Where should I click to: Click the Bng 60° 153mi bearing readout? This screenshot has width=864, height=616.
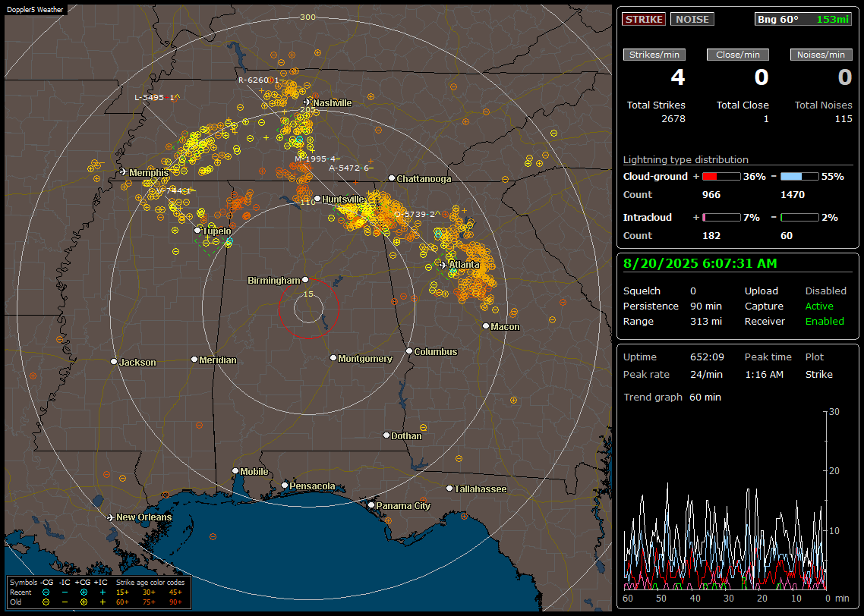803,19
